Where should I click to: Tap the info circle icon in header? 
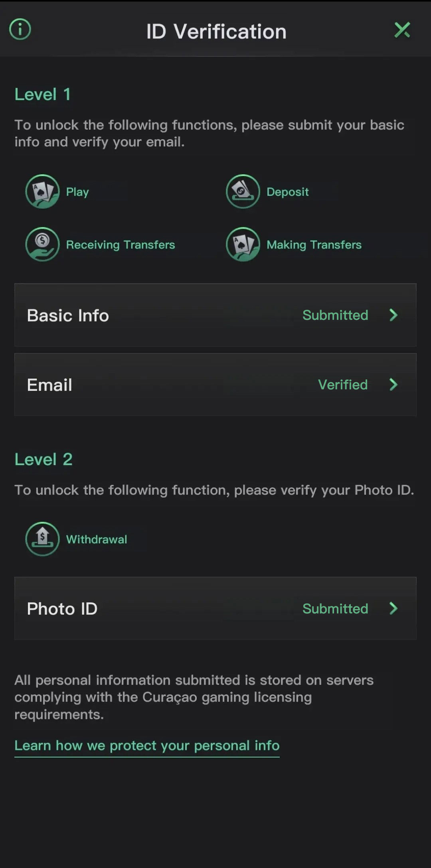pyautogui.click(x=20, y=30)
